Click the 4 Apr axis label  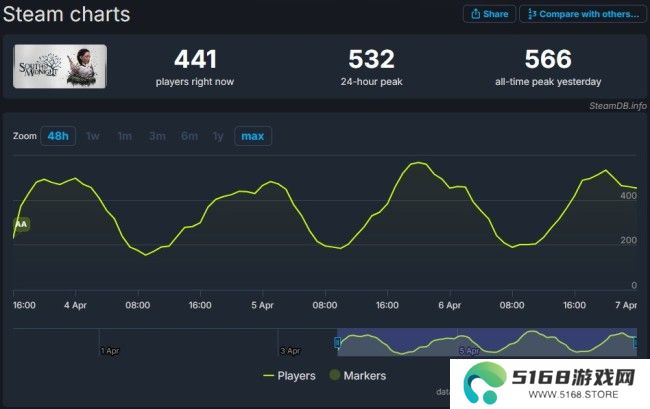click(75, 305)
